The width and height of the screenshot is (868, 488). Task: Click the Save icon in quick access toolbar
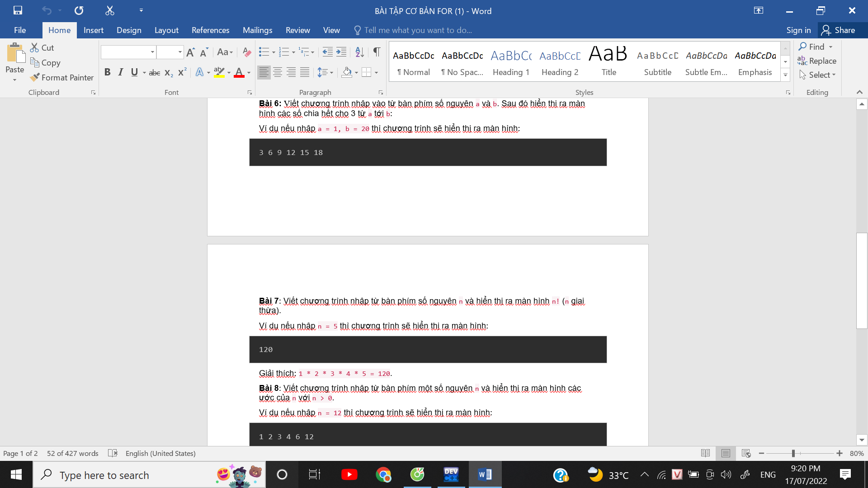(x=18, y=10)
